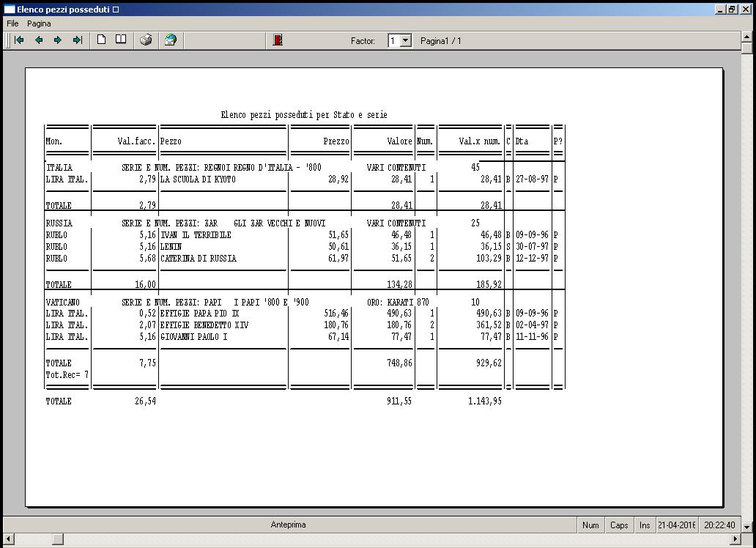Click the 'Val.x num.' column header

480,141
